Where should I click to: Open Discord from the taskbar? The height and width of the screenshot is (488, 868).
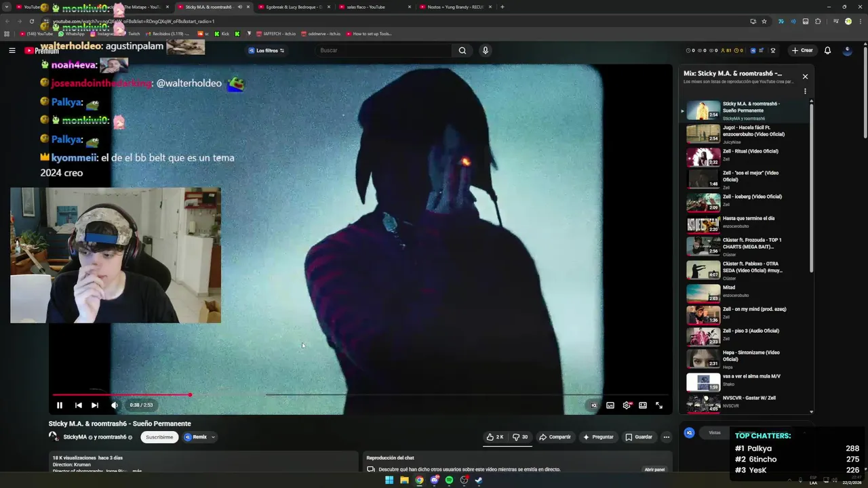tap(434, 480)
